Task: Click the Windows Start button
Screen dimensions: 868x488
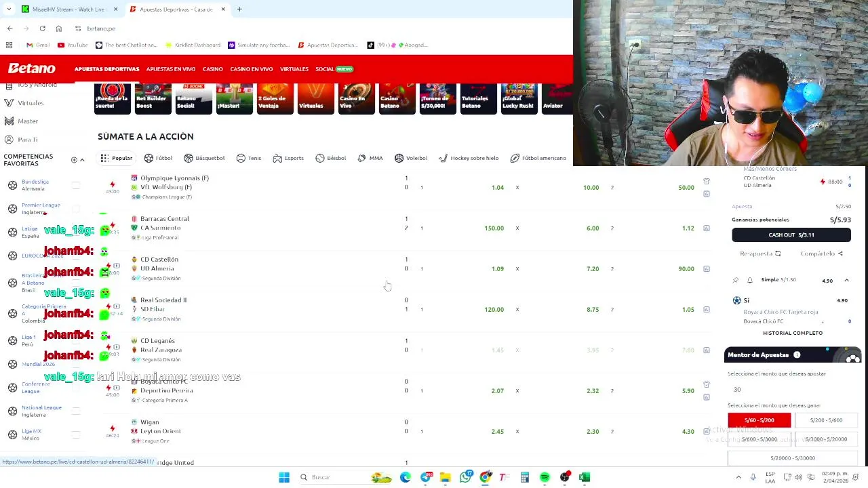Action: tap(284, 477)
